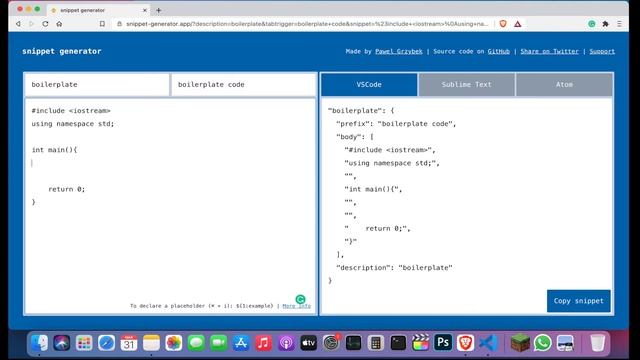
Task: Click the "prefix": "boilerplate code" output line
Action: coord(396,124)
